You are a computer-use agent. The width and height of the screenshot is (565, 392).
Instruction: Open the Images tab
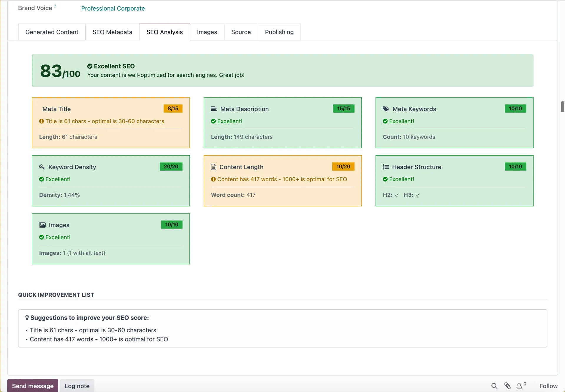(207, 32)
